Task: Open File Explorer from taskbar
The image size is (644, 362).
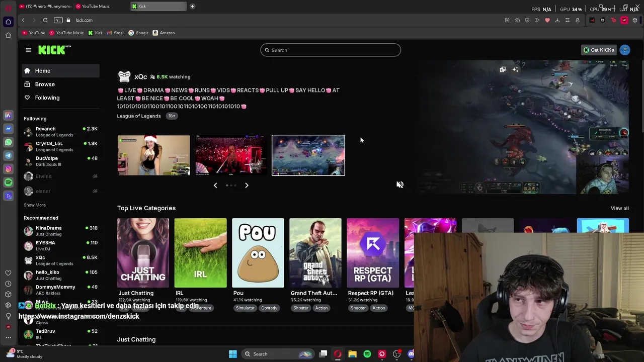Action: click(x=353, y=354)
